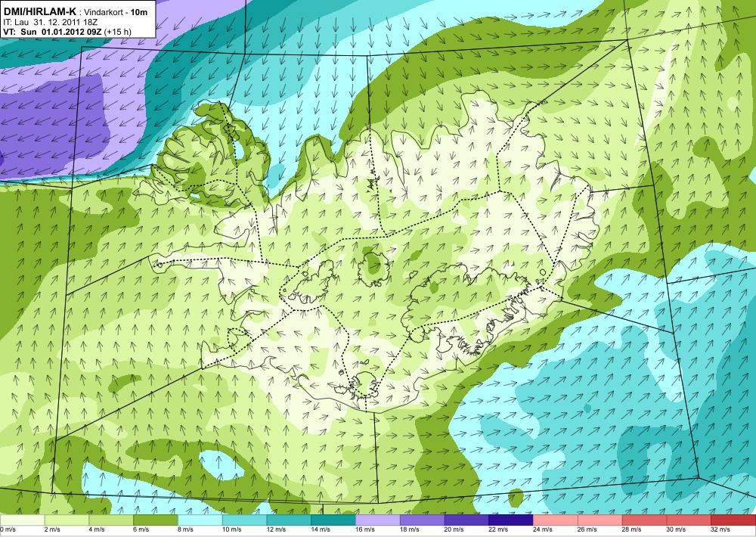Pick the 22–24 m/s dark blue swatch
Viewport: 756px width, 537px height.
(510, 520)
